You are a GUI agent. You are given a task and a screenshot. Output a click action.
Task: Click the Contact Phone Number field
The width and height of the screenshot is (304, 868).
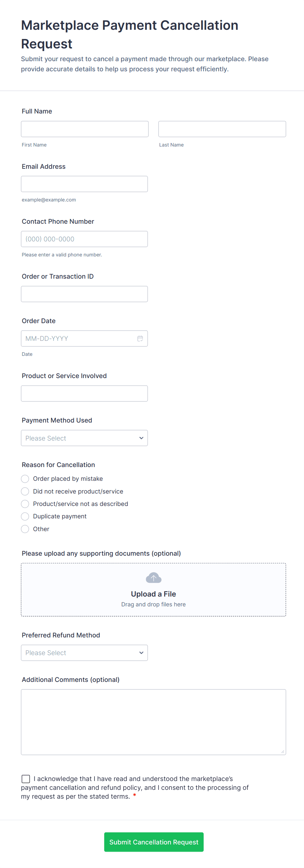84,239
